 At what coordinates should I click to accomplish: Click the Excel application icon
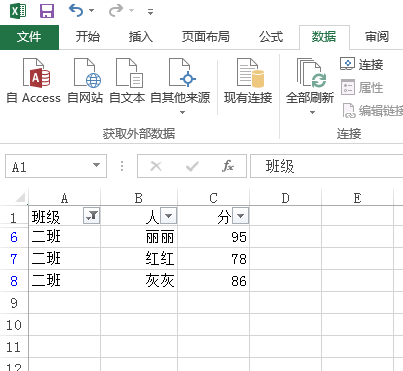[18, 11]
